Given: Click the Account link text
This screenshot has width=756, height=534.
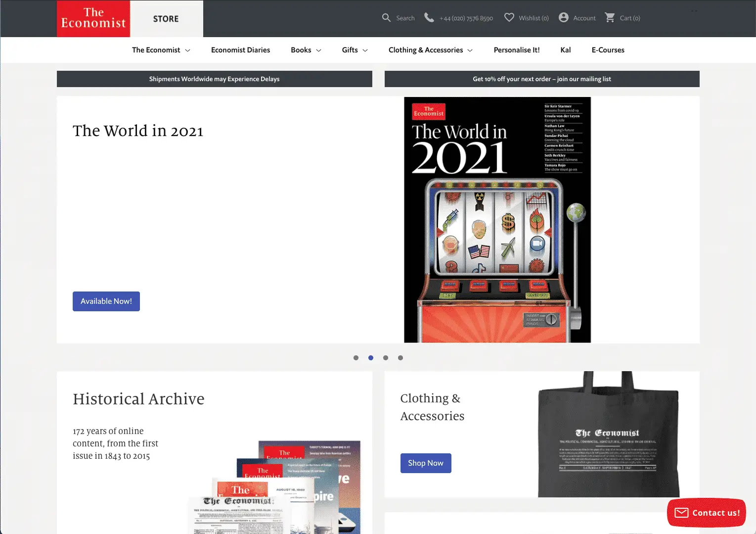Looking at the screenshot, I should point(584,18).
